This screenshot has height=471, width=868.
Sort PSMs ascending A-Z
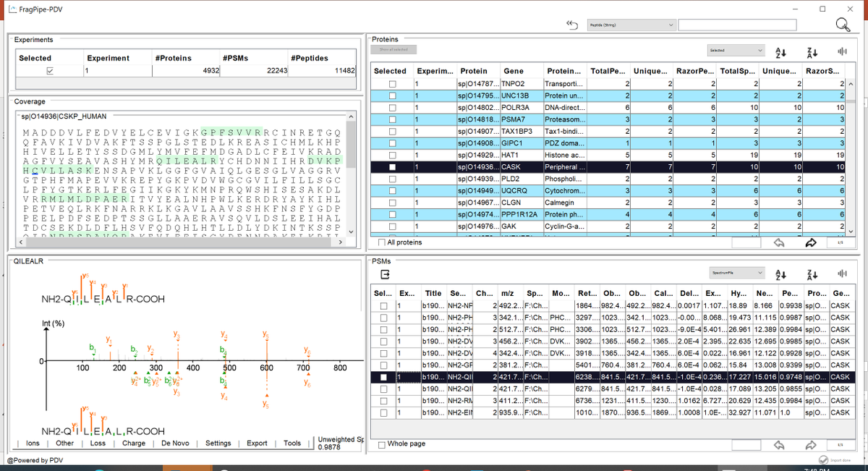click(780, 273)
